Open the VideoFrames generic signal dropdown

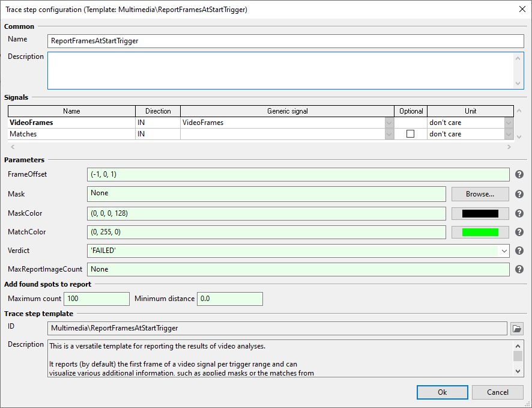[x=389, y=123]
